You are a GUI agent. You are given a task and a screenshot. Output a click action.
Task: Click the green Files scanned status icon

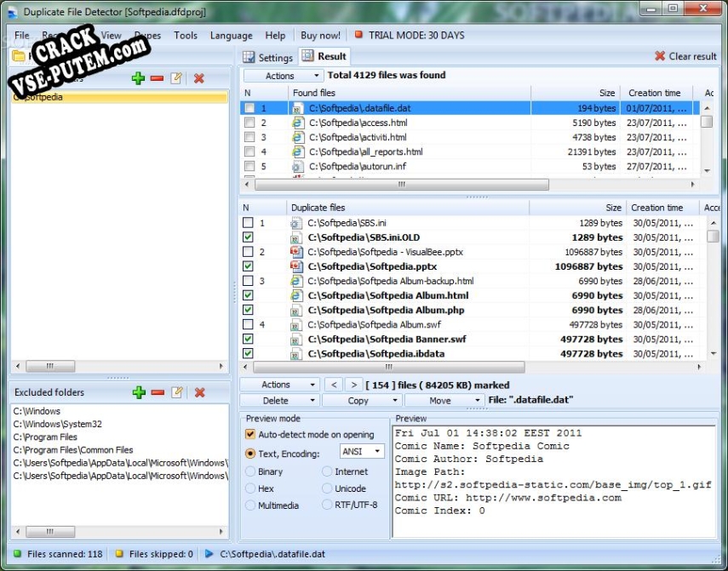point(18,553)
